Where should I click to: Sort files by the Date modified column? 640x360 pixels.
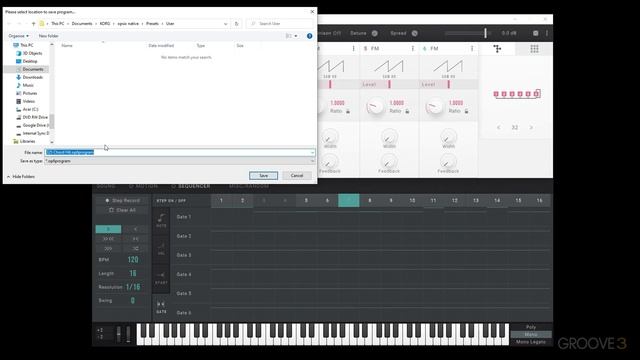(x=161, y=46)
